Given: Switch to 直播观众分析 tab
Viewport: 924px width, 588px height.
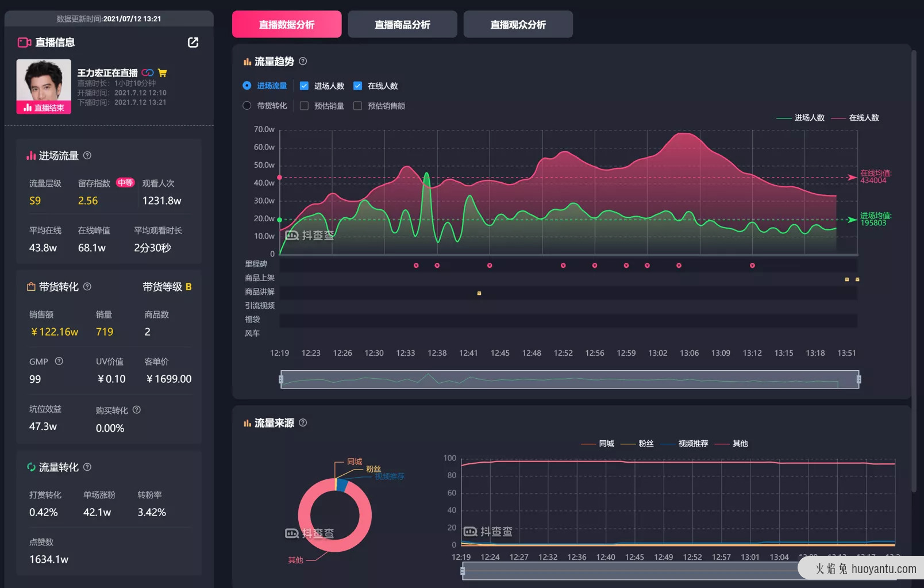Looking at the screenshot, I should [x=518, y=24].
